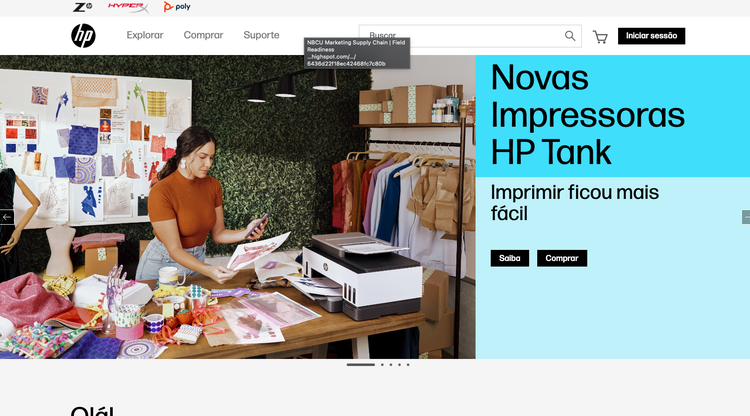Click the Iniciar sessão button
This screenshot has height=416, width=750.
pyautogui.click(x=651, y=36)
